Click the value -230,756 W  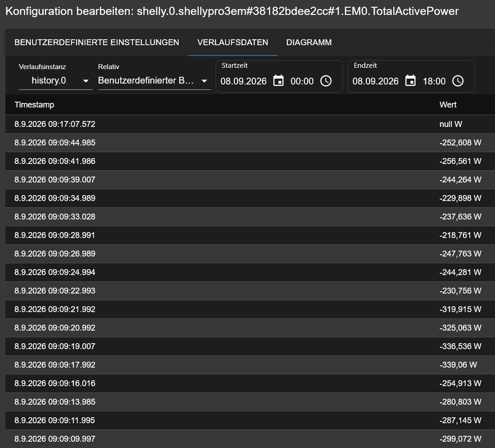tap(460, 291)
